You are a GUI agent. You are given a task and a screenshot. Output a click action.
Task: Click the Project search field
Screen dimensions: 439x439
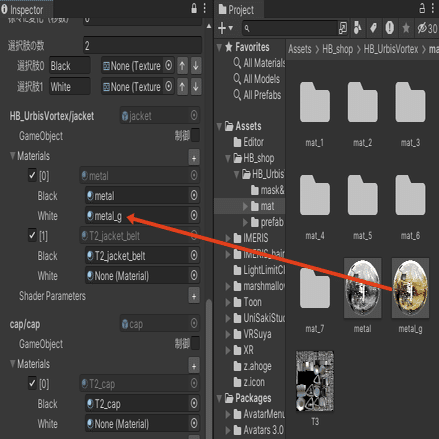[290, 28]
